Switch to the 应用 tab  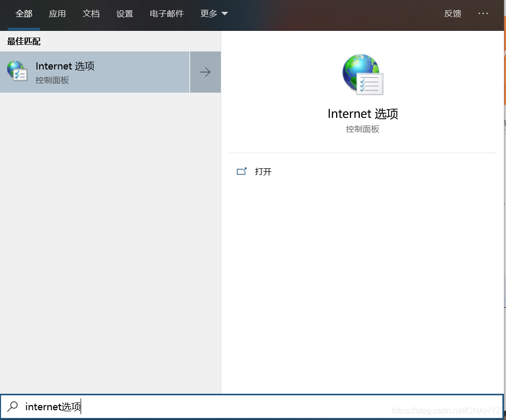point(57,14)
